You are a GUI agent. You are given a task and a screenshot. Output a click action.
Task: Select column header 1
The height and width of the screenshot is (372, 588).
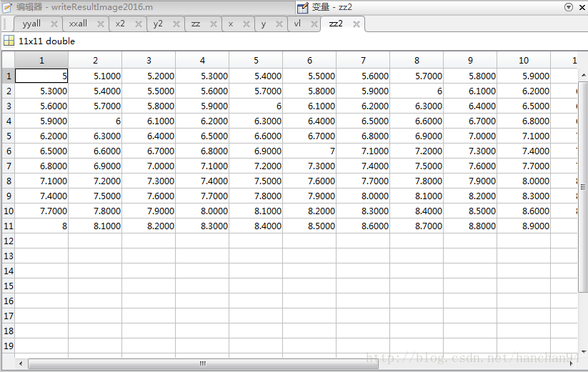(41, 60)
